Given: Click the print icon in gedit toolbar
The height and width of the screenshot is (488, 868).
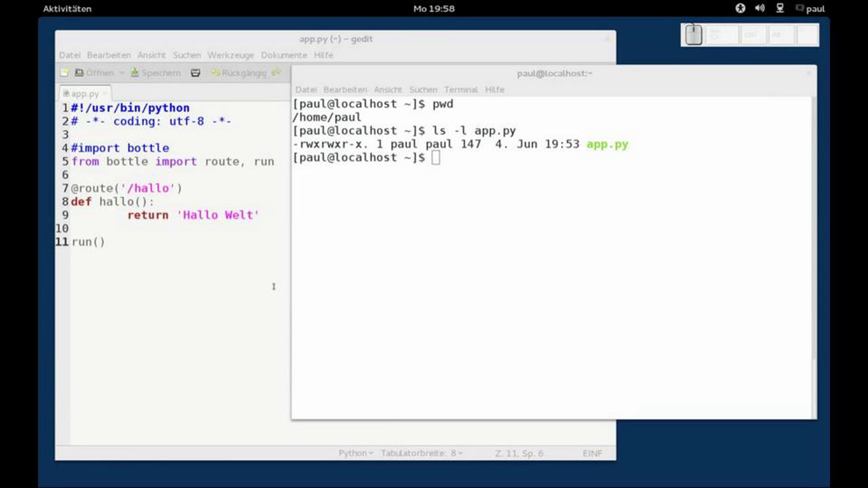Looking at the screenshot, I should pyautogui.click(x=195, y=73).
